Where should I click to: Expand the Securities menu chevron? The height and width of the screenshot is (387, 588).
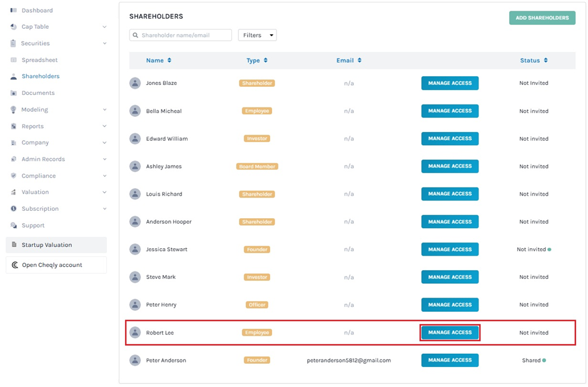(104, 44)
